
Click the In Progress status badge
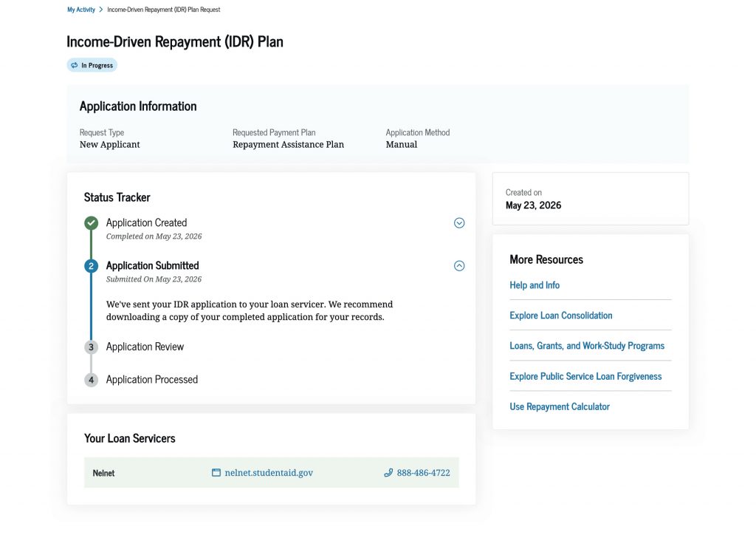pyautogui.click(x=92, y=65)
